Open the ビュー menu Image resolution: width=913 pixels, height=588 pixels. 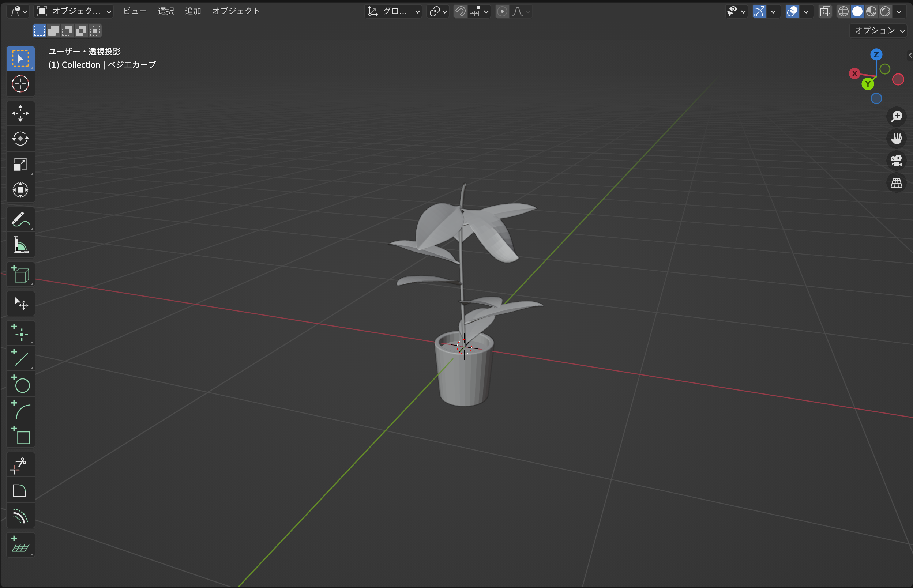tap(135, 11)
